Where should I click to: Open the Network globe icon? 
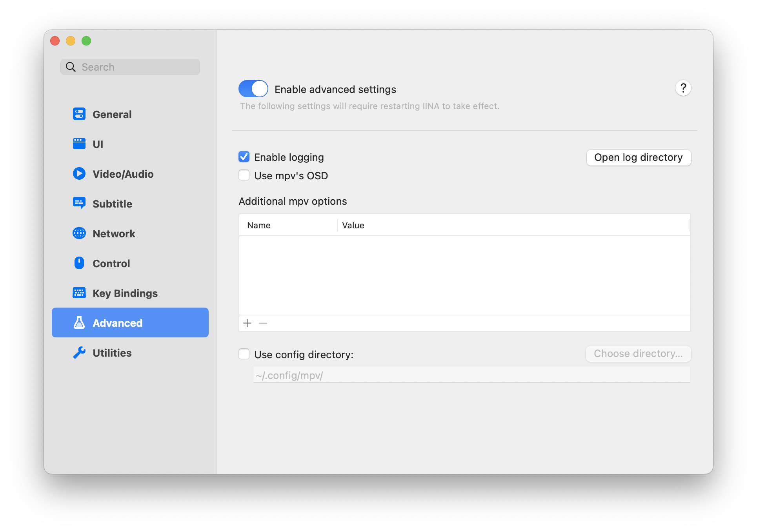(x=79, y=233)
